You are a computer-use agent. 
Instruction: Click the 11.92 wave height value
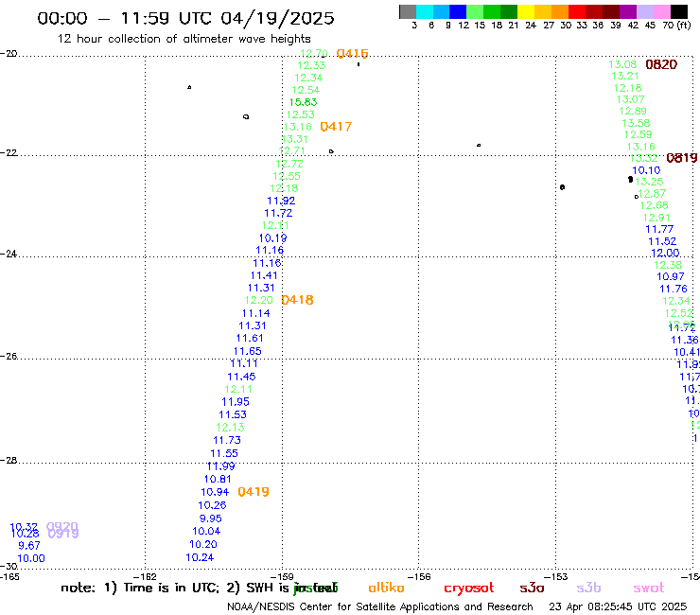coord(281,201)
